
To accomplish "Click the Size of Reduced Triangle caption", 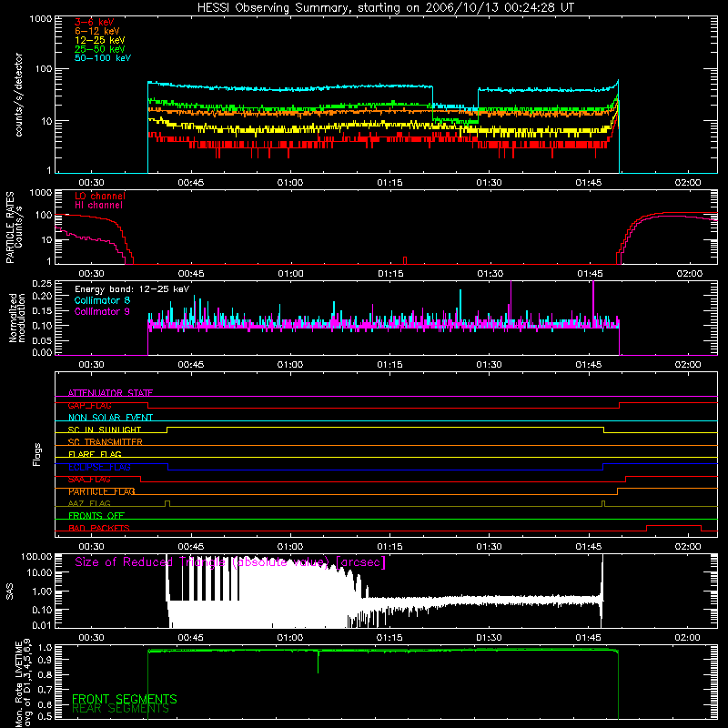I will coord(230,562).
